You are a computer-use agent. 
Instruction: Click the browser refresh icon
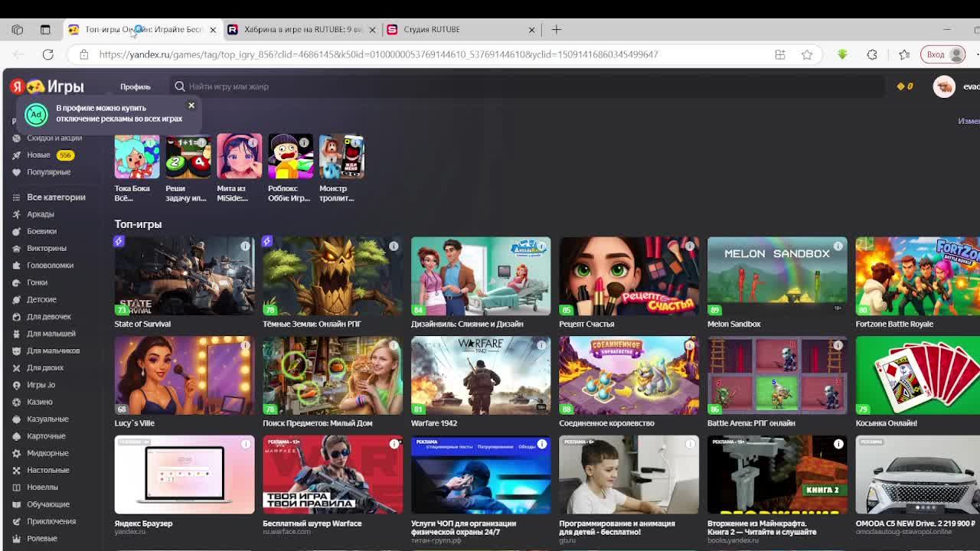coord(47,54)
